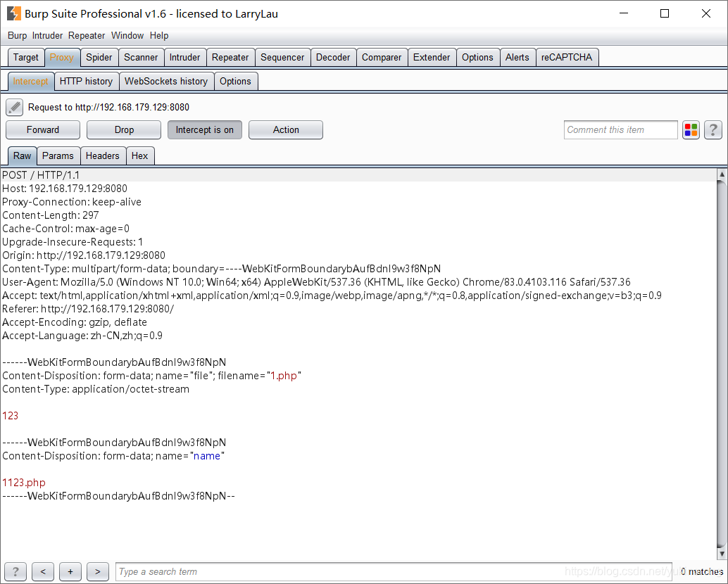Drop the intercepted request
728x584 pixels.
point(124,130)
